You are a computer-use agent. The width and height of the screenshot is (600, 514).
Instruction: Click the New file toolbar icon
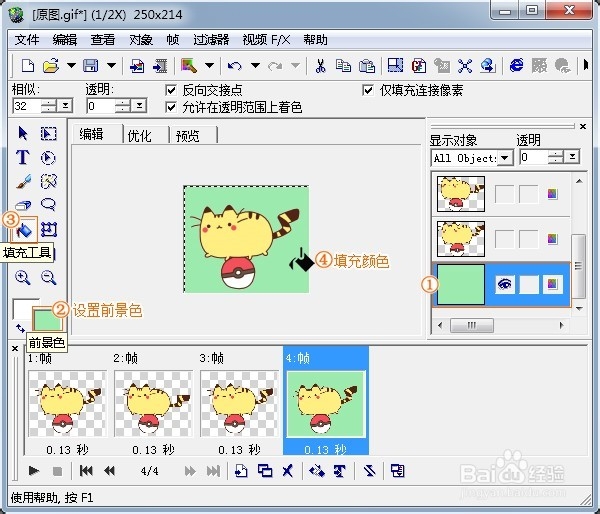(28, 66)
